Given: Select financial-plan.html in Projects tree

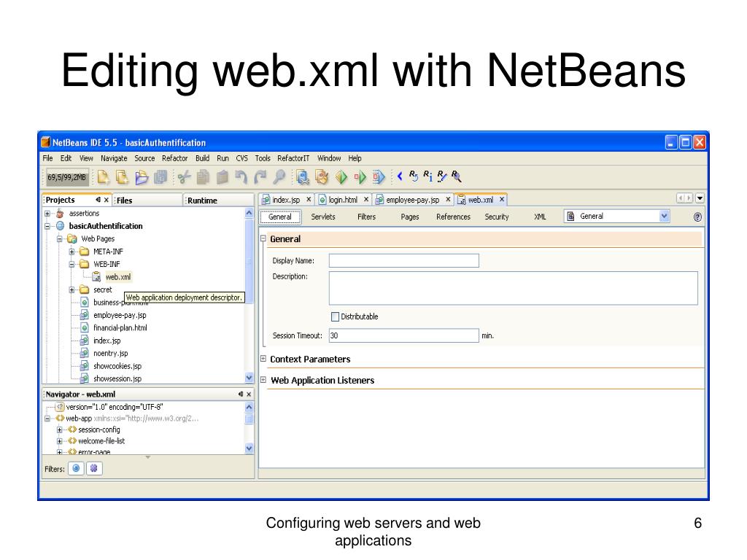Looking at the screenshot, I should point(120,327).
